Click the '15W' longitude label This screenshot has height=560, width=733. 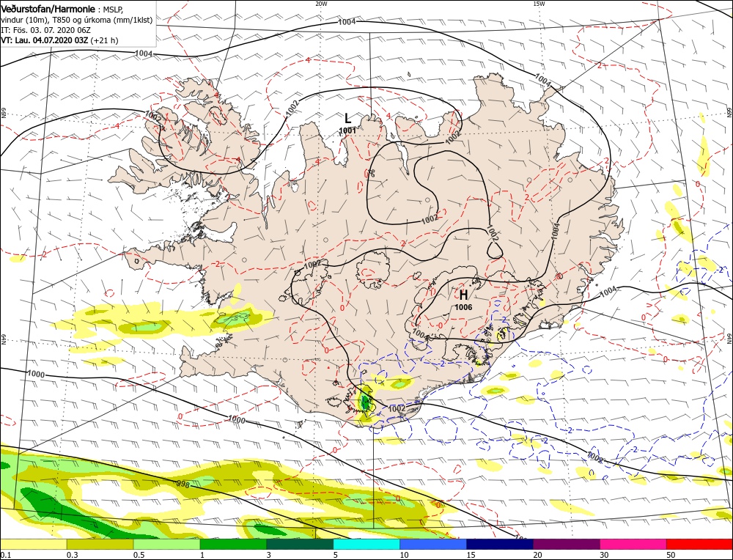point(539,3)
